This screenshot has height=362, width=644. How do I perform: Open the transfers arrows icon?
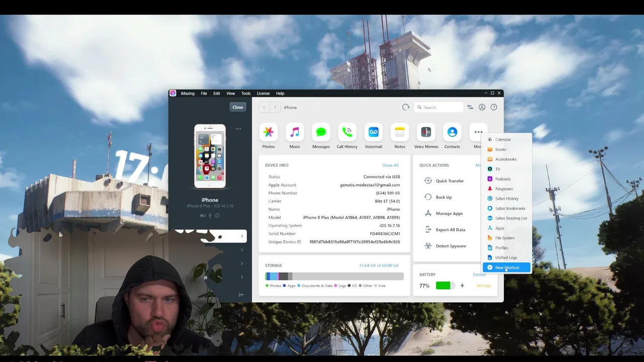[x=470, y=107]
